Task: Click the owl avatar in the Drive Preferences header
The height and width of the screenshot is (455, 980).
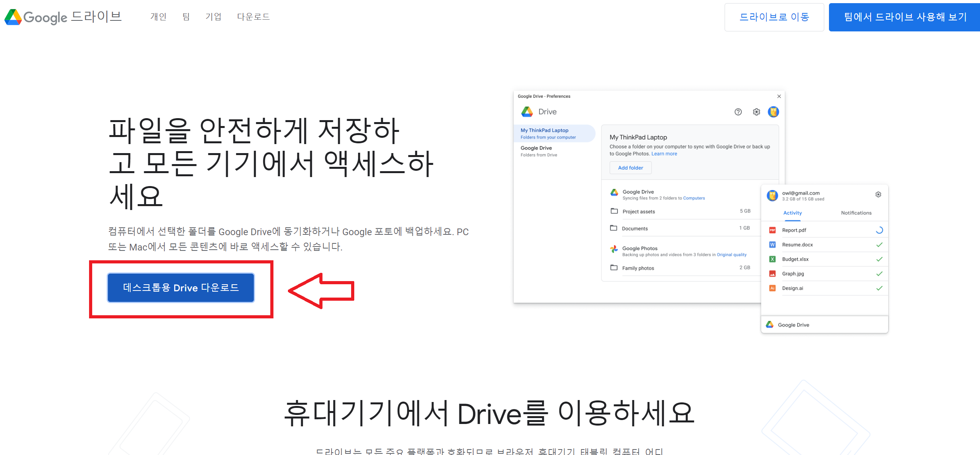Action: point(773,112)
